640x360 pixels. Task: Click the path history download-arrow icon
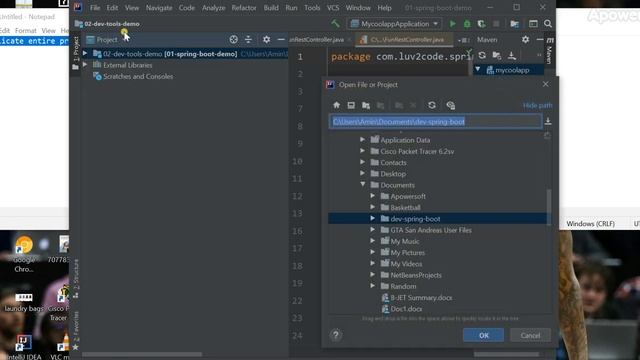(548, 121)
